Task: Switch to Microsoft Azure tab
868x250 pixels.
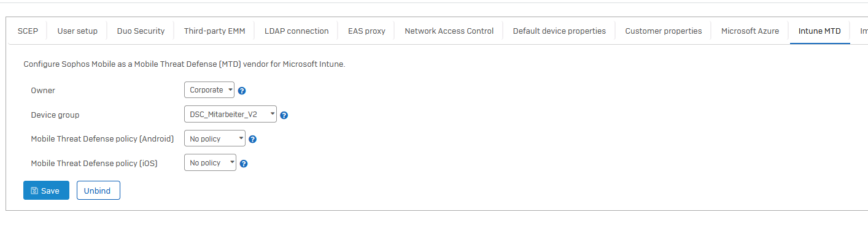Action: [750, 31]
